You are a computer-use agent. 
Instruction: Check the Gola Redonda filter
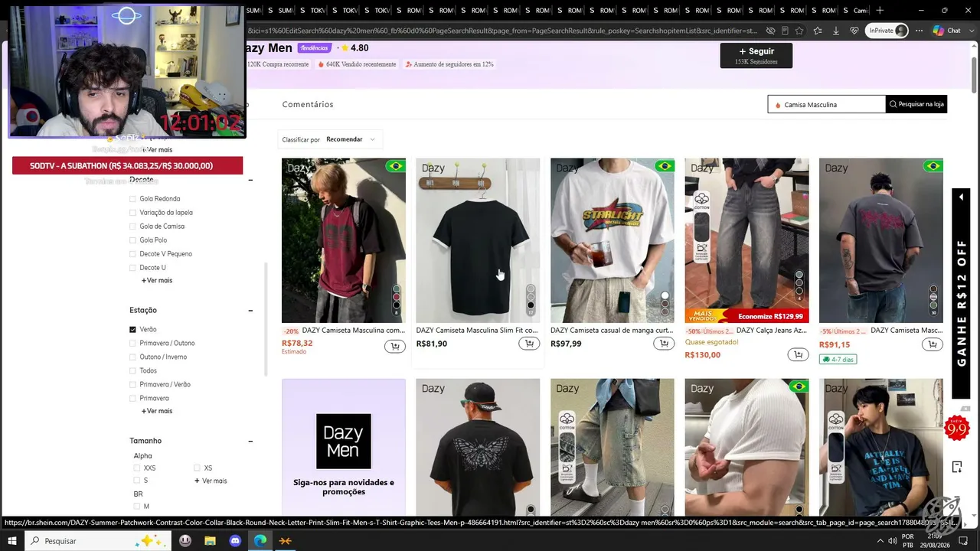132,199
